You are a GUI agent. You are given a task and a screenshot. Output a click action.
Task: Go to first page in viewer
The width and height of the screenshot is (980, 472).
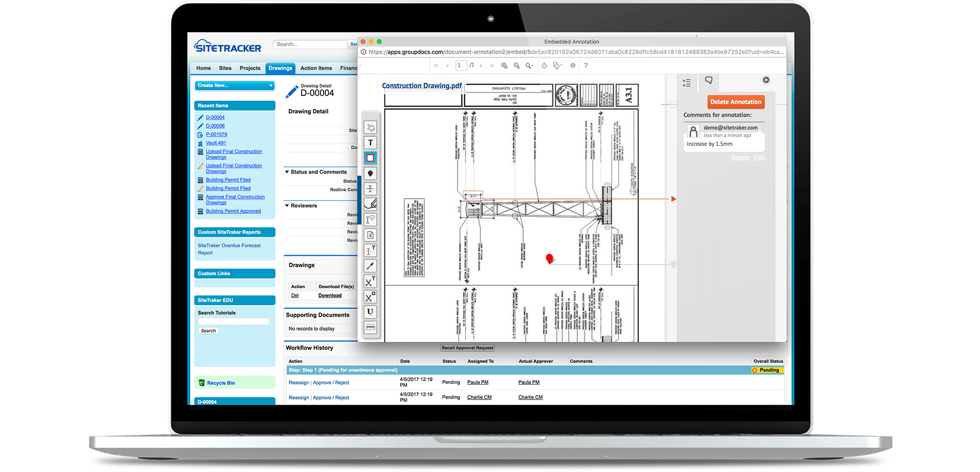pyautogui.click(x=436, y=65)
